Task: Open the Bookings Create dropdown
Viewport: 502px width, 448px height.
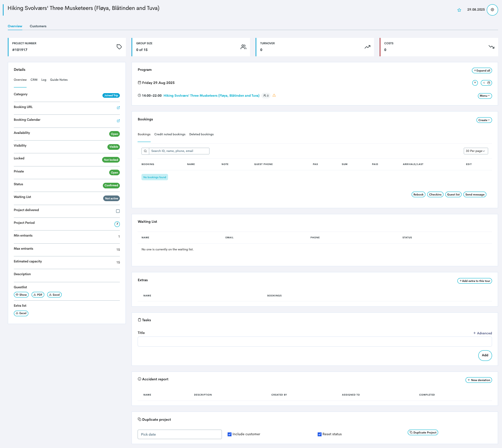Action: (x=484, y=120)
